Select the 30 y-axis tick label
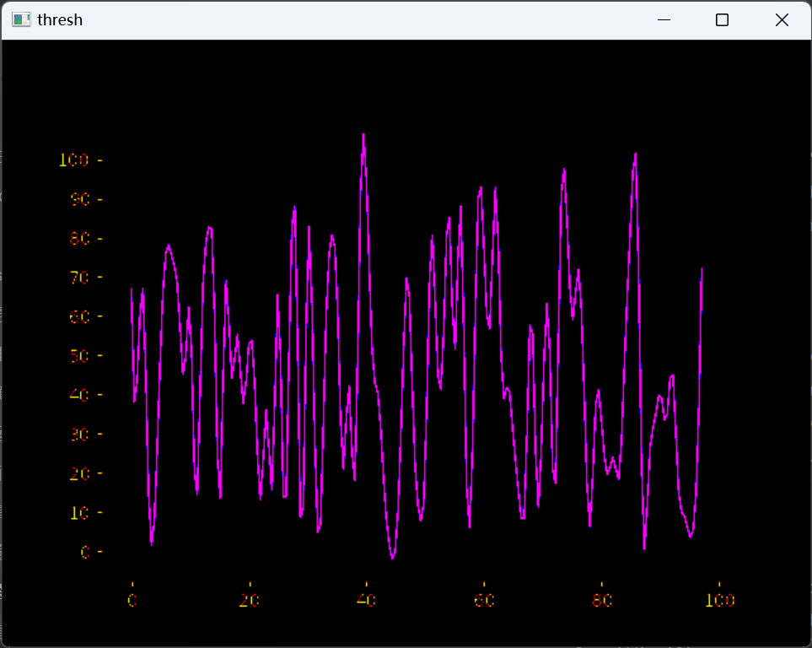The image size is (812, 648). [80, 435]
